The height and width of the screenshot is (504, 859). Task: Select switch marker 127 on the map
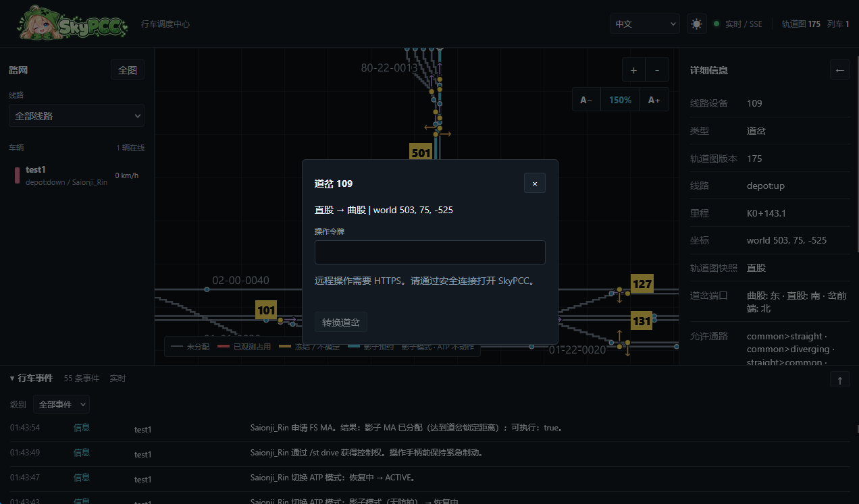(x=642, y=283)
